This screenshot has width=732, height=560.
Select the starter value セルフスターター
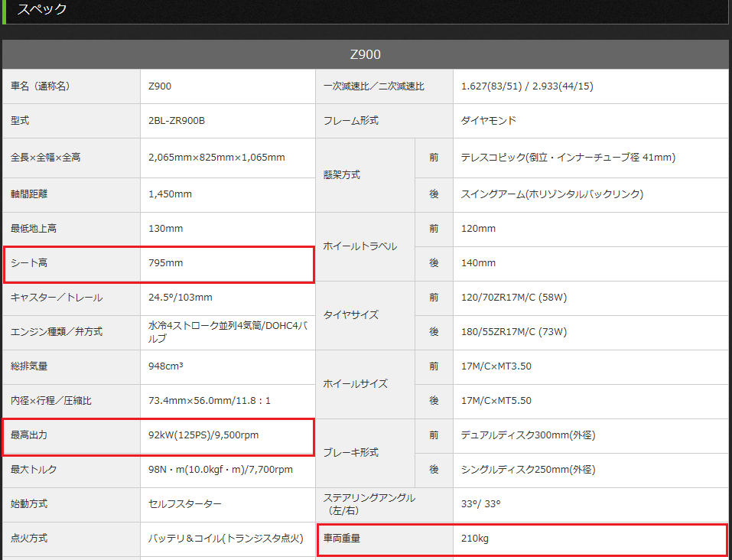pyautogui.click(x=185, y=504)
